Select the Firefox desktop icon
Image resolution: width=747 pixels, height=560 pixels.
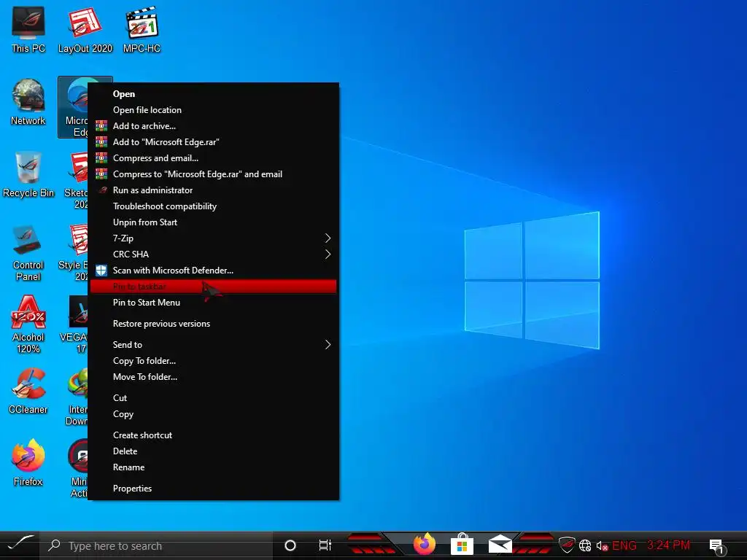(28, 463)
